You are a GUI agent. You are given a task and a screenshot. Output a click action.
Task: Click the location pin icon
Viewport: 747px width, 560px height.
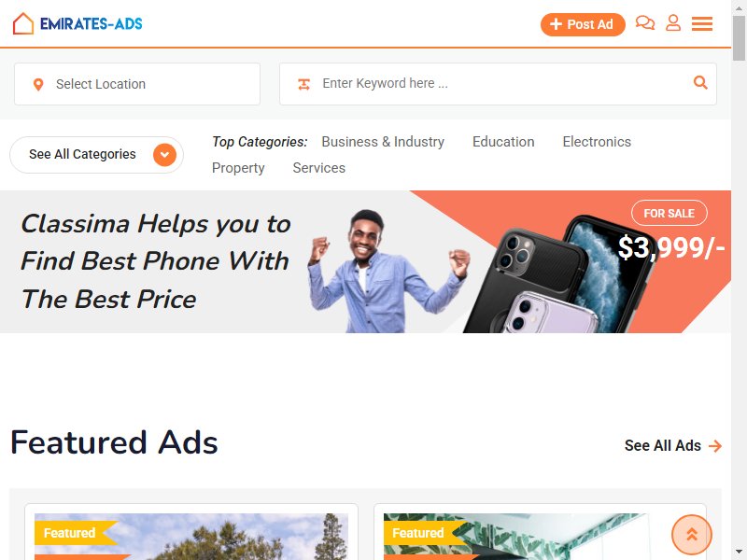[x=38, y=84]
